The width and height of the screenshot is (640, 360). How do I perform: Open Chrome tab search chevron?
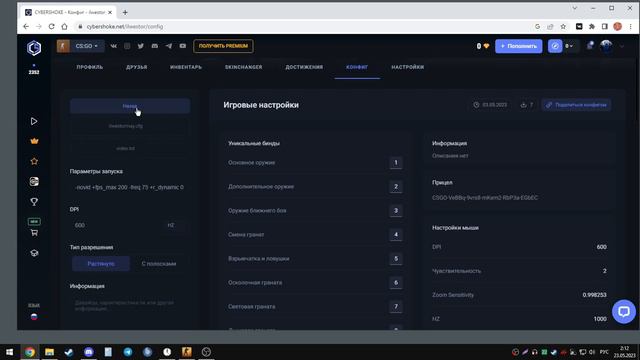click(x=574, y=8)
